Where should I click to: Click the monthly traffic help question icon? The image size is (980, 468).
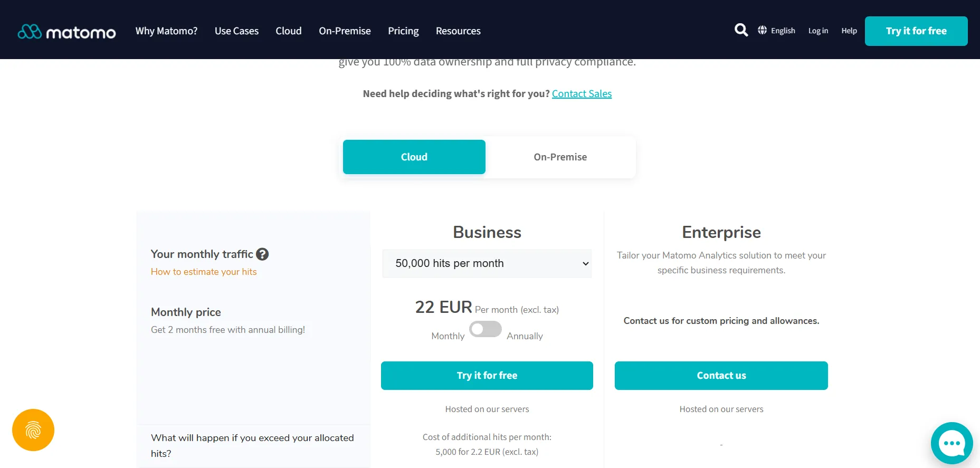(x=262, y=254)
